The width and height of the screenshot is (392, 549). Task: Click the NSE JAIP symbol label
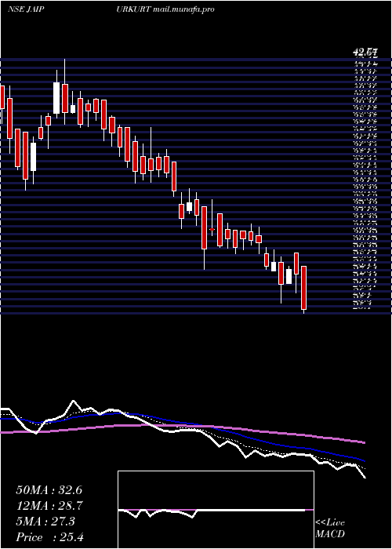pos(26,9)
